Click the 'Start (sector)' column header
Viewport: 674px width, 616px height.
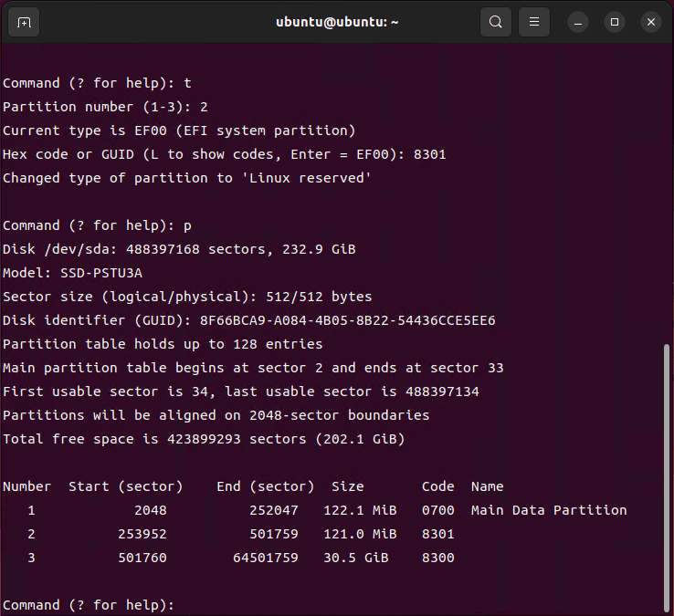[125, 486]
